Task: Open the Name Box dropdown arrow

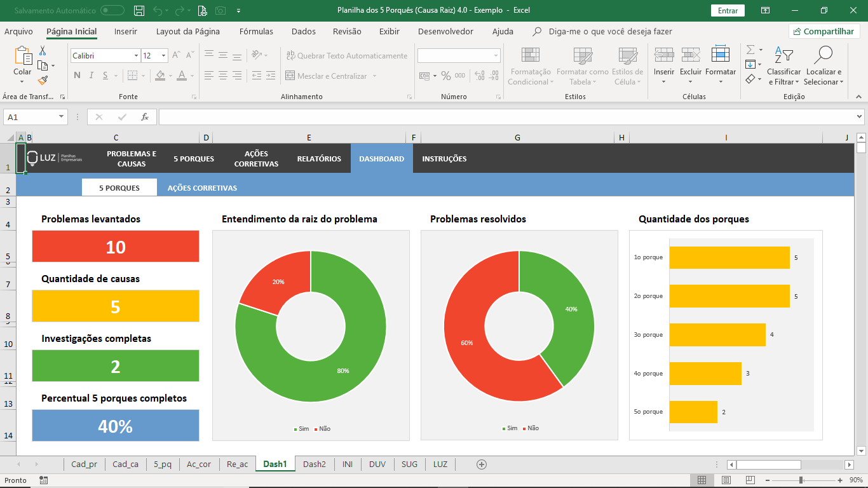Action: click(62, 117)
